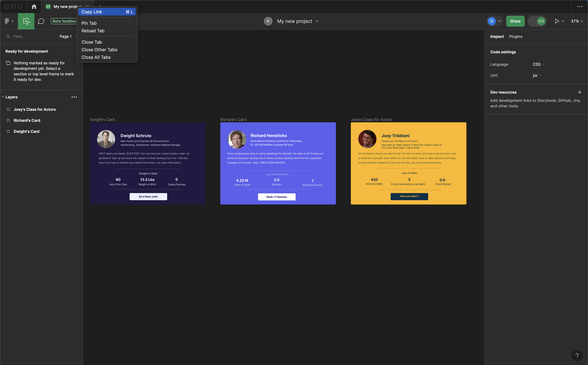Viewport: 588px width, 365px height.
Task: Open the user avatar D chevron
Action: pos(500,21)
